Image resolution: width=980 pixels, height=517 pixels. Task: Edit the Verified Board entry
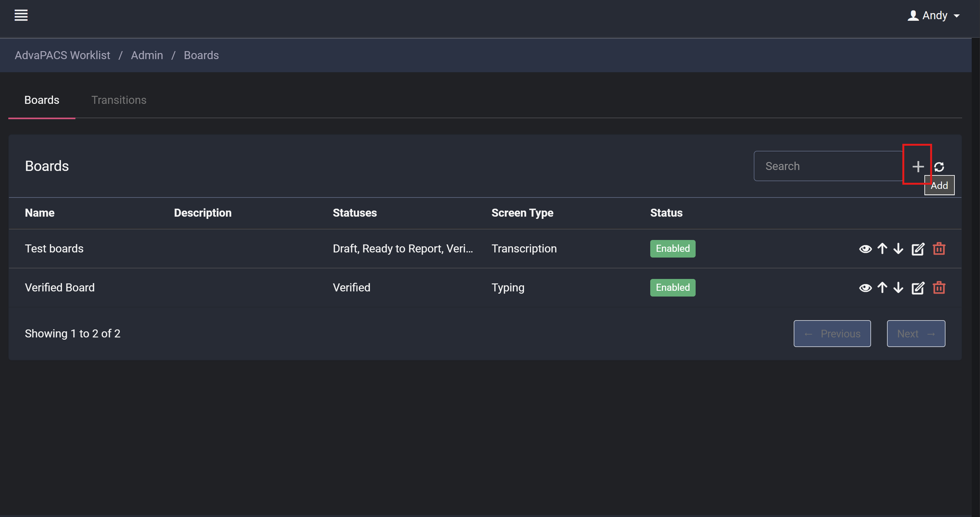click(x=918, y=288)
